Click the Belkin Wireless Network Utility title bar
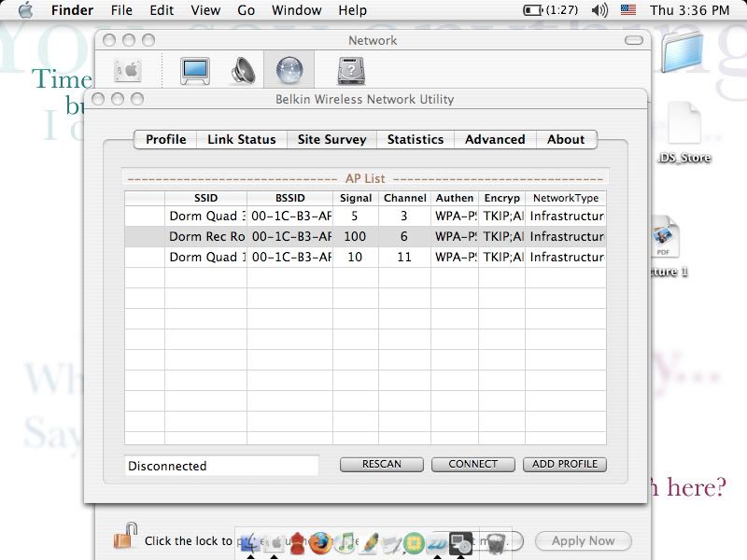Viewport: 747px width, 560px height. pos(365,99)
